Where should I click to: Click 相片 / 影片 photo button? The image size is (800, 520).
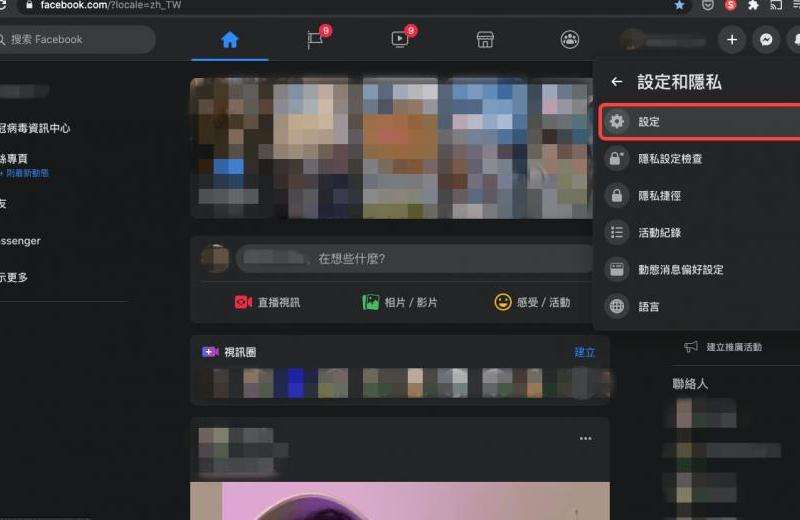(400, 302)
